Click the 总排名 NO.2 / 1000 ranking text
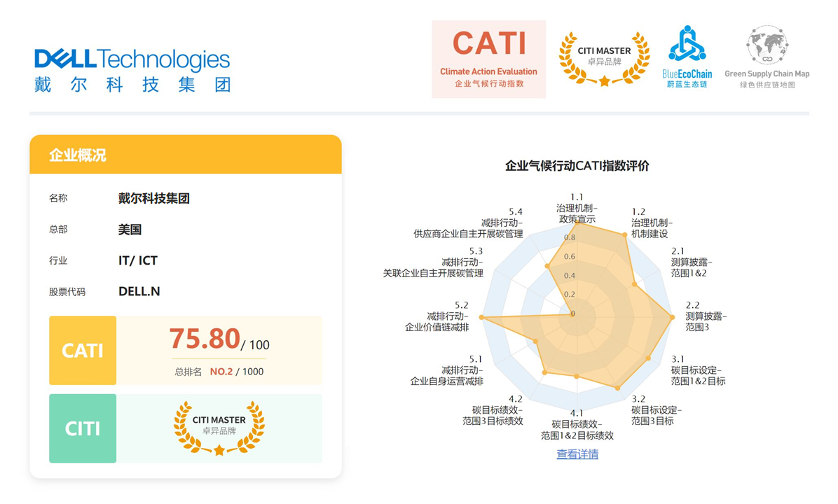Screen dimensions: 838x504 coord(219,372)
